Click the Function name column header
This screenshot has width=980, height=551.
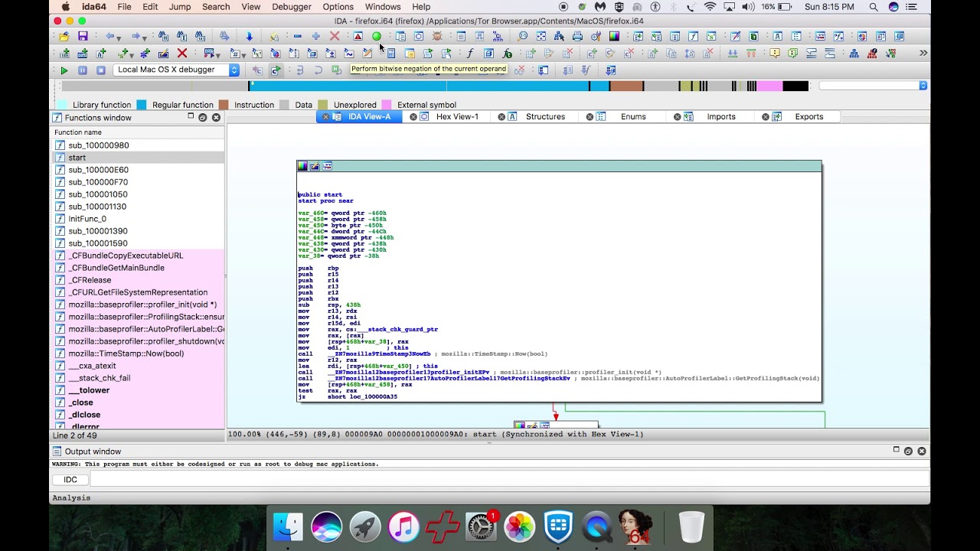[x=138, y=132]
